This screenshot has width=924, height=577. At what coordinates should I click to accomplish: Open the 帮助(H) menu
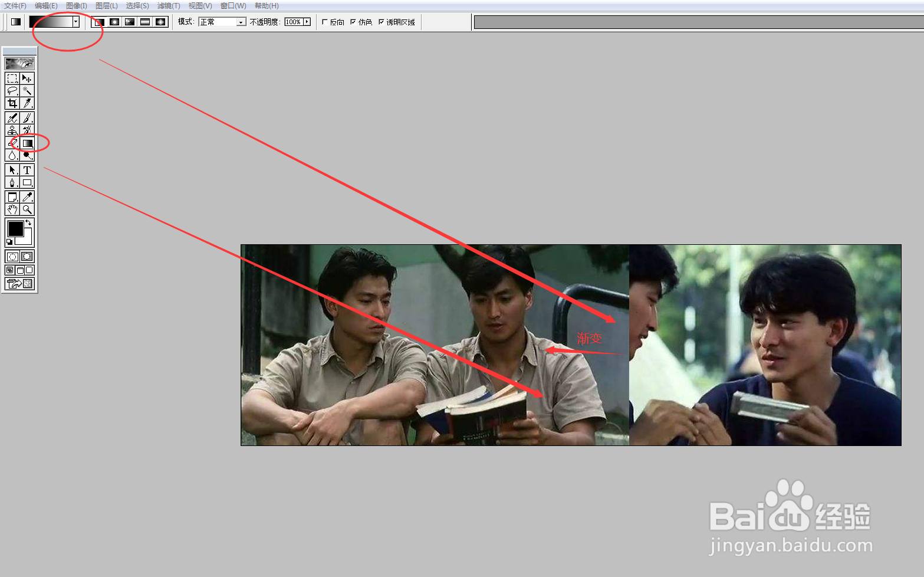pyautogui.click(x=267, y=5)
